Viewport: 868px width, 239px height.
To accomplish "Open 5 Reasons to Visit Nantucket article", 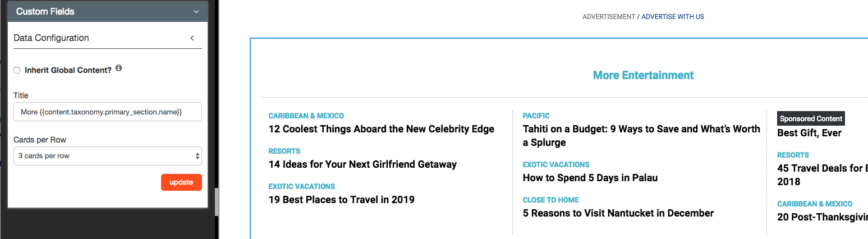I will click(618, 213).
